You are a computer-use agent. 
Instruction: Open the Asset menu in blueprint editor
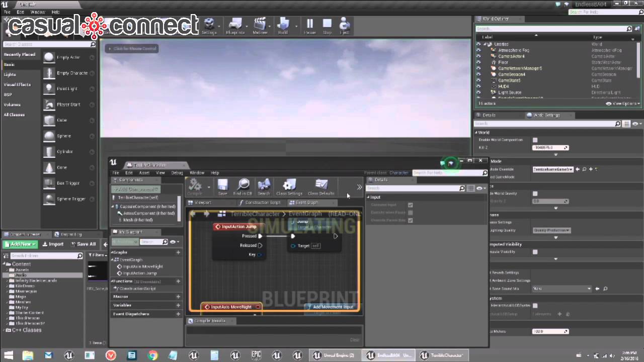144,173
